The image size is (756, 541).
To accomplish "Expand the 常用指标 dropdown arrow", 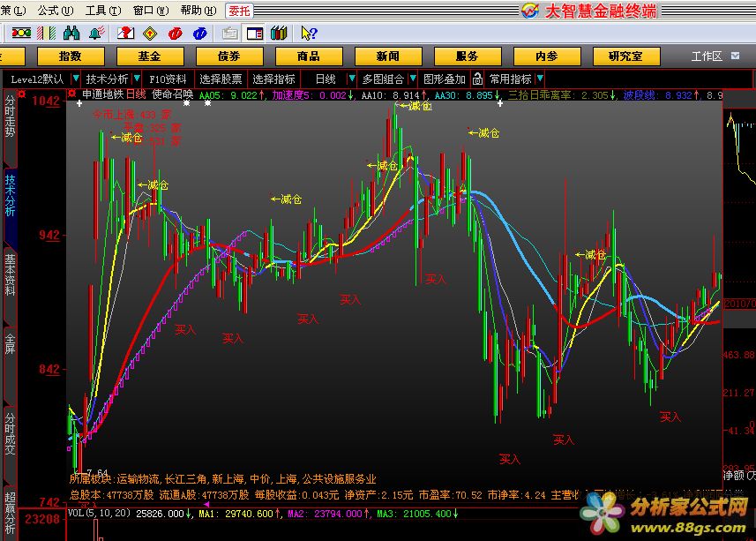I will (540, 79).
